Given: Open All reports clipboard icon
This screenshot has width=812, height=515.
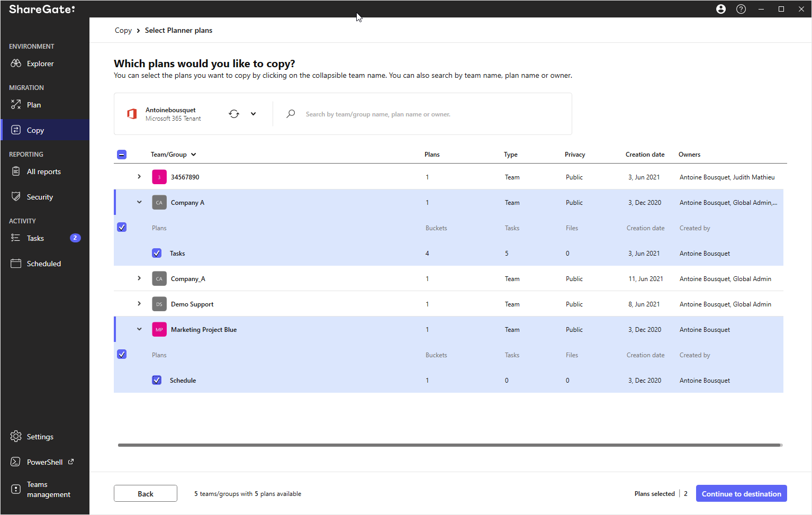Looking at the screenshot, I should point(16,171).
